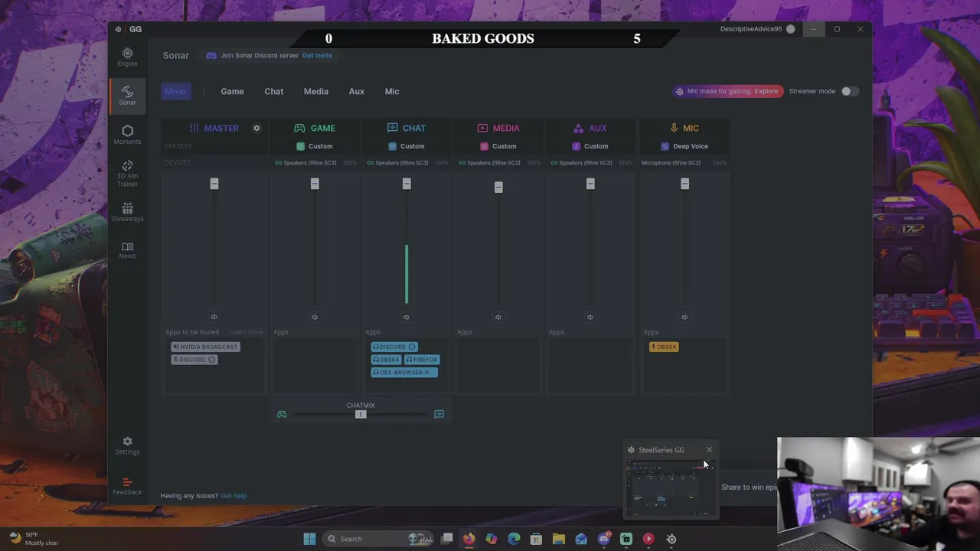Viewport: 980px width, 551px height.
Task: Open SteelSeries GG taskbar icon
Action: (671, 539)
